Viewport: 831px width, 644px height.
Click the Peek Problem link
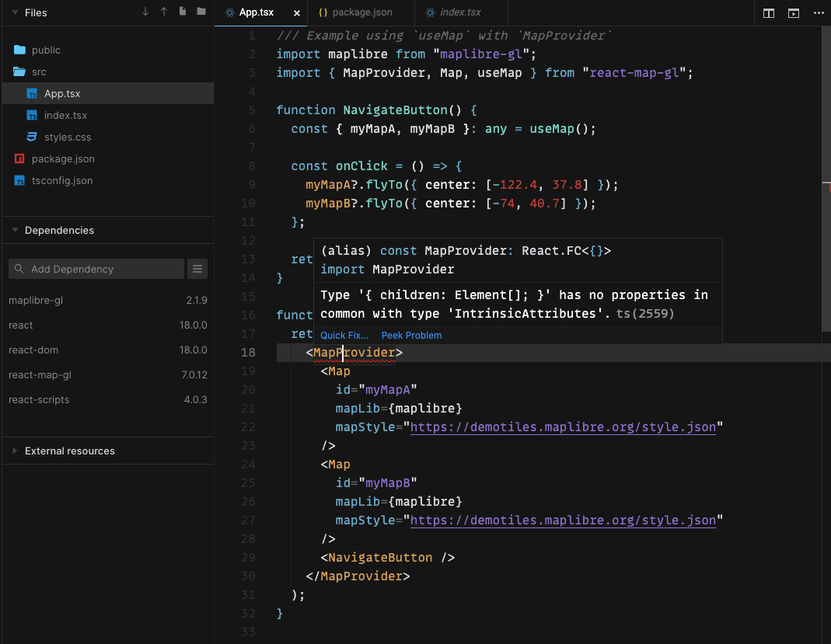point(411,335)
